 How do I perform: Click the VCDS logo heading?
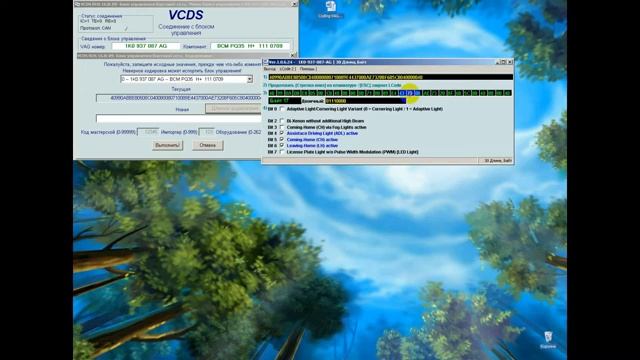tap(186, 15)
